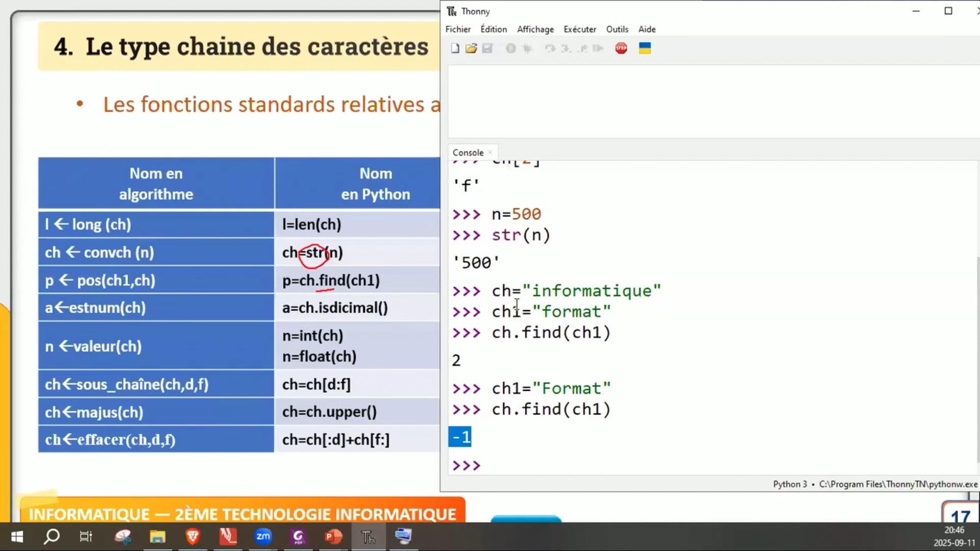Open the Outils menu
The height and width of the screenshot is (551, 980).
coord(617,29)
